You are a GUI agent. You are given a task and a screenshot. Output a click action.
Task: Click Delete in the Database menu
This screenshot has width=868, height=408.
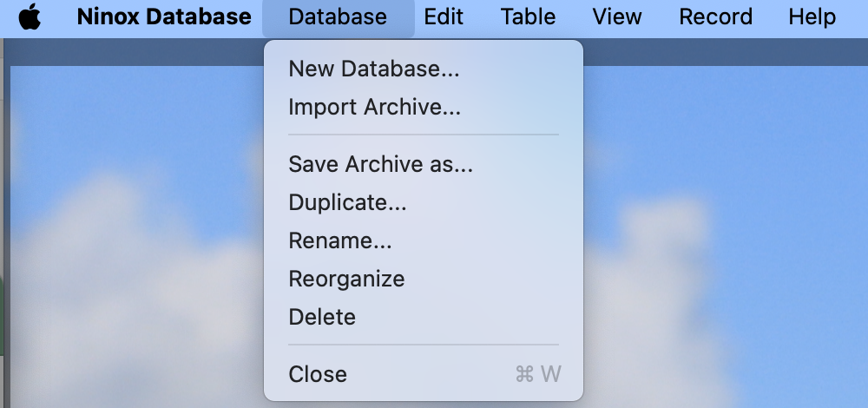[x=322, y=317]
